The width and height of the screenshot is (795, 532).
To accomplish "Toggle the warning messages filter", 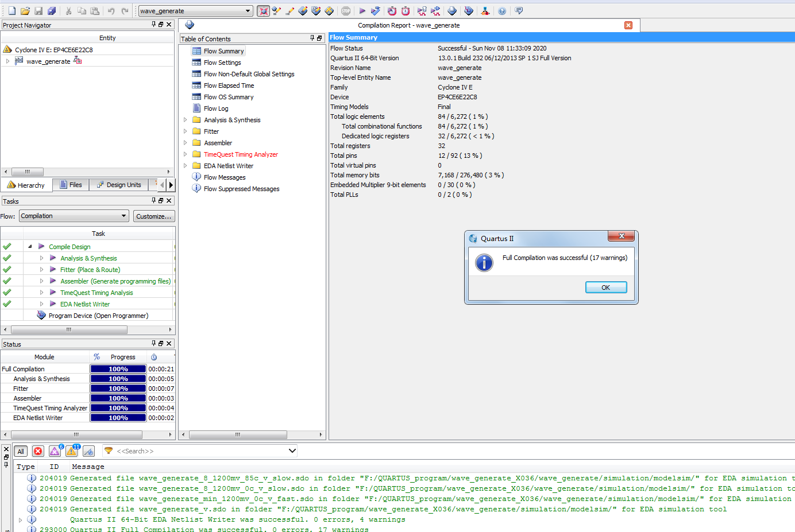I will pyautogui.click(x=72, y=451).
